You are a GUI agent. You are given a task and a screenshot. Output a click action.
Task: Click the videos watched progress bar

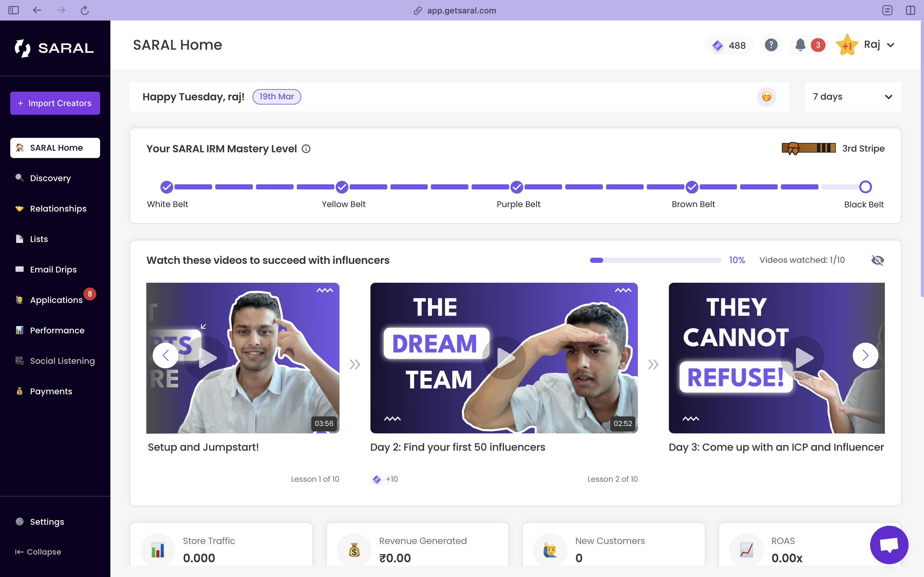point(655,260)
